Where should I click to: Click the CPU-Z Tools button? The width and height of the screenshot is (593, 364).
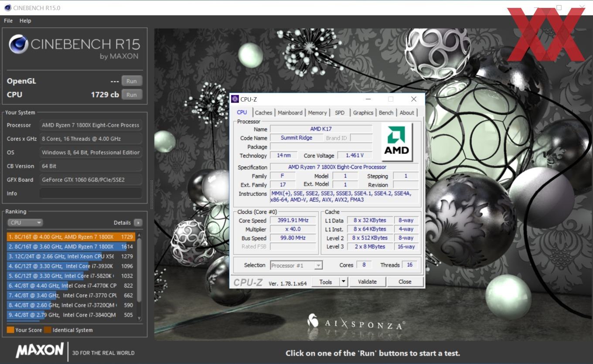click(326, 282)
